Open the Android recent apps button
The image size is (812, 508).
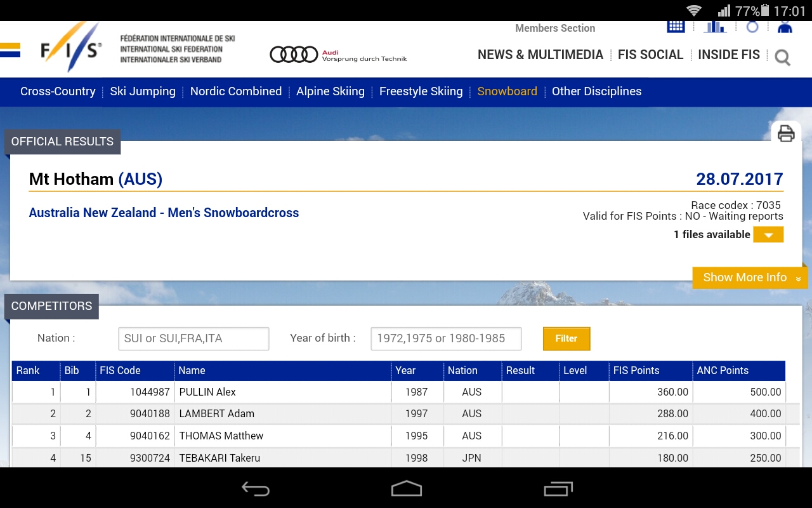[x=558, y=488]
